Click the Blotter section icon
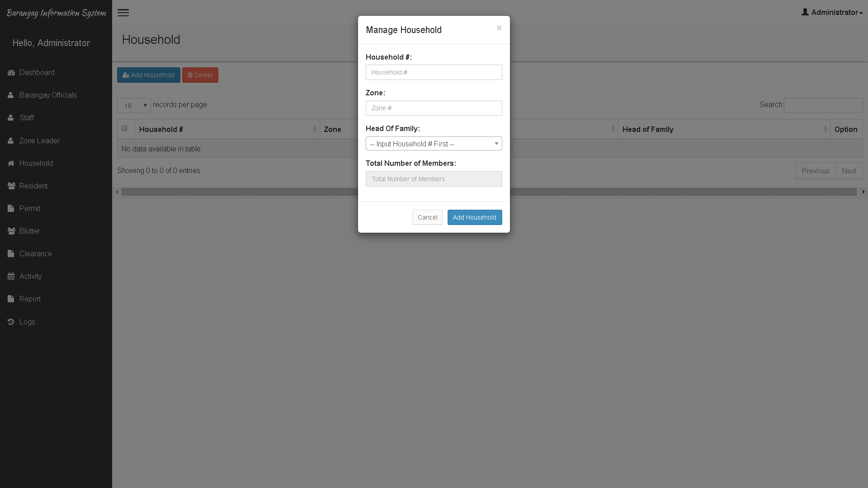The height and width of the screenshot is (488, 868). (11, 230)
